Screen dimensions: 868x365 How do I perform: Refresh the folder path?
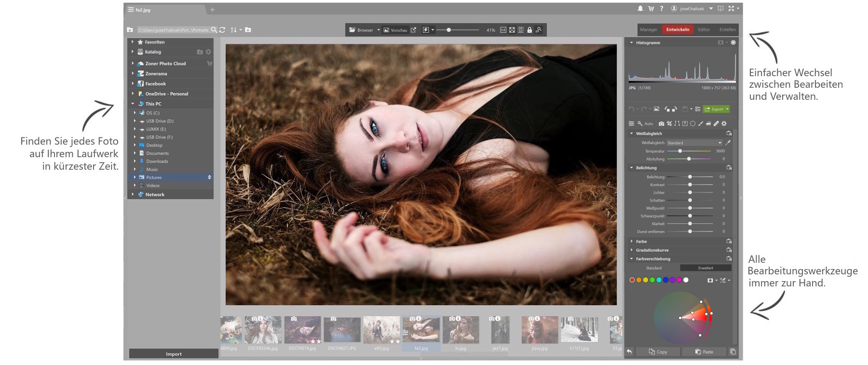coord(222,30)
